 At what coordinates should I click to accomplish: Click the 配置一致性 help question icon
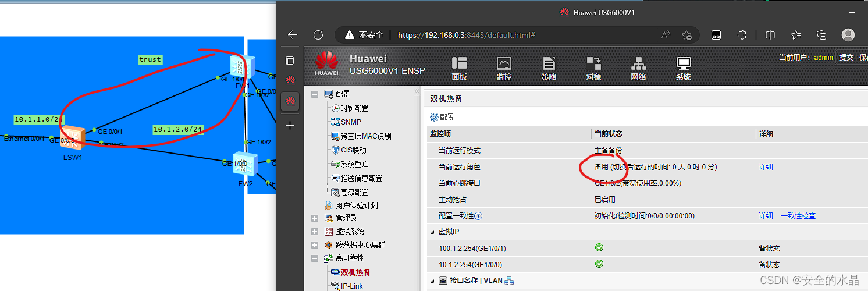coord(478,216)
